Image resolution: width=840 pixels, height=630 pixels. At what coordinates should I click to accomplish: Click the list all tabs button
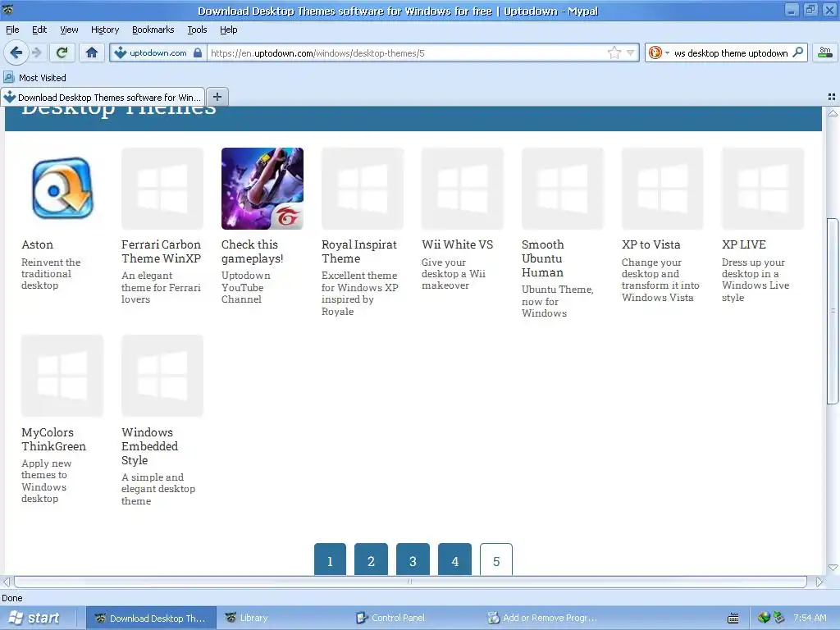point(832,97)
